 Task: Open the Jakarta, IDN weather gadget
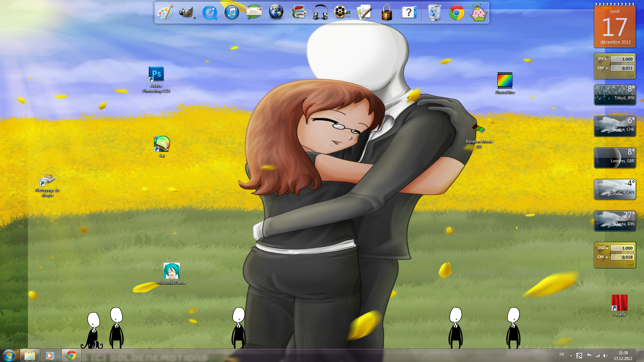tap(615, 221)
